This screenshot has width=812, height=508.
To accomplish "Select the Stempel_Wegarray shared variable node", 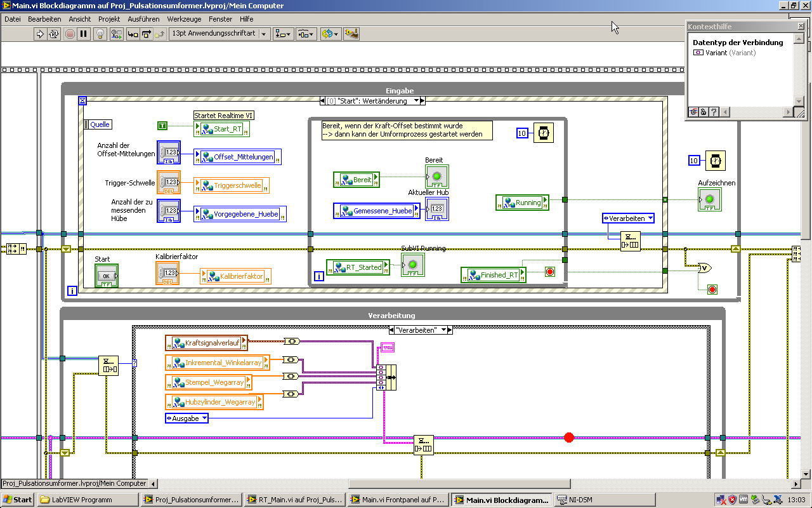I will coord(209,382).
